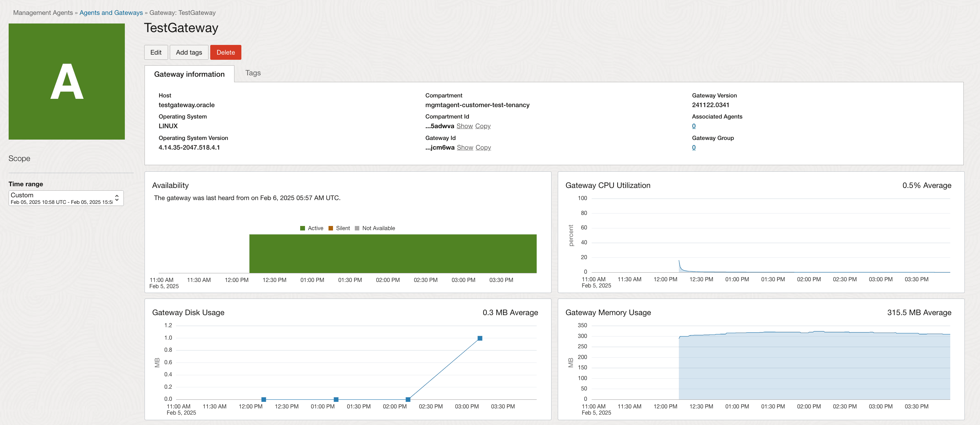Viewport: 980px width, 425px height.
Task: Show the full Gateway Id
Action: pyautogui.click(x=464, y=148)
